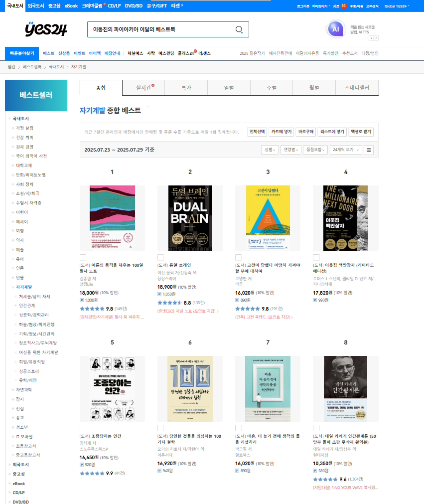The height and width of the screenshot is (504, 424).
Task: Click star rating 9.8 of 어른의 품격 book
Action: tap(92, 309)
